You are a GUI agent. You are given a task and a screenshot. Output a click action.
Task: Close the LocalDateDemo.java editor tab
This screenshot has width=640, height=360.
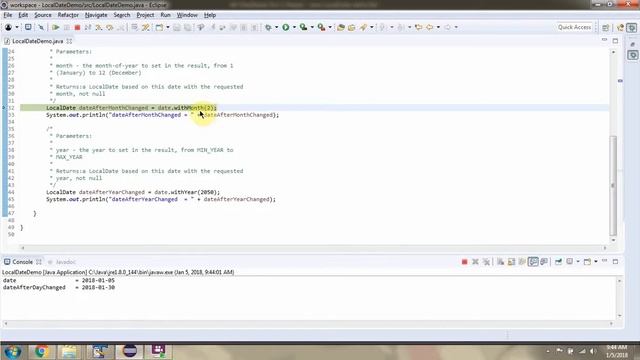69,41
